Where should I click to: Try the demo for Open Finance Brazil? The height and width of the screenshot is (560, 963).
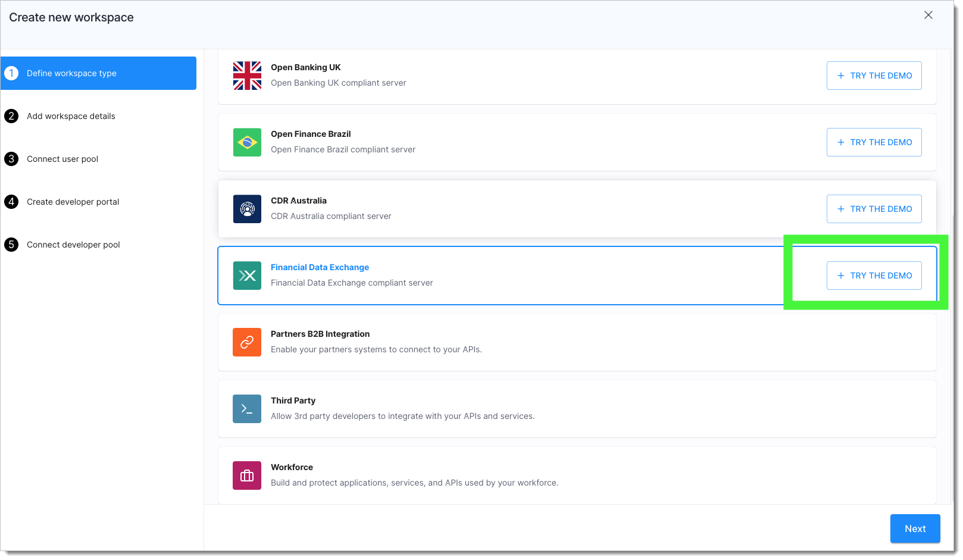874,142
